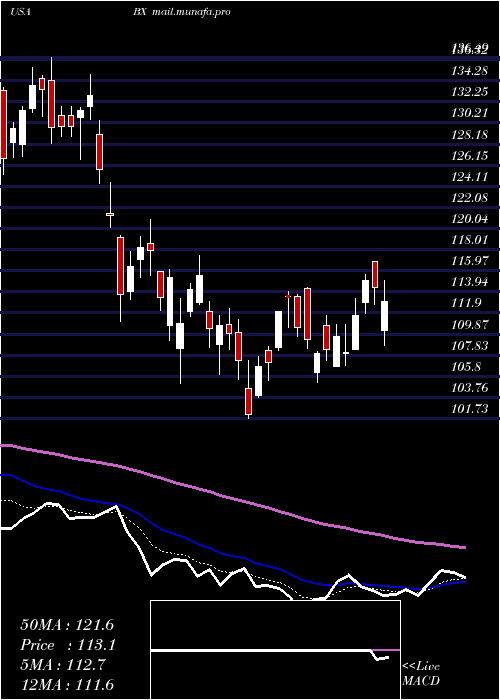
Task: Click the BX mail.munafa.pro title
Action: click(x=181, y=12)
